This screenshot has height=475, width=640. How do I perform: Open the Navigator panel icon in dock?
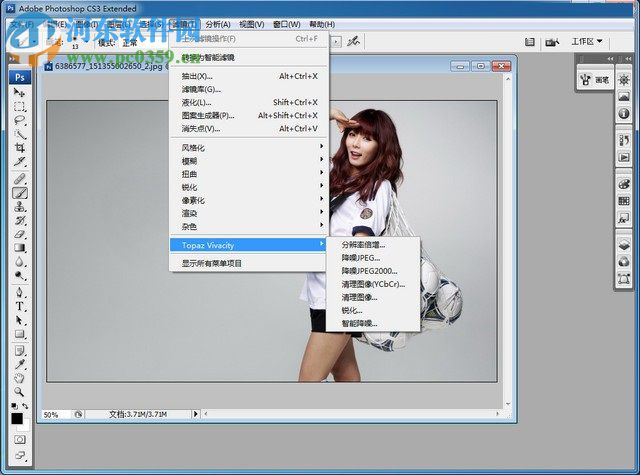click(624, 80)
